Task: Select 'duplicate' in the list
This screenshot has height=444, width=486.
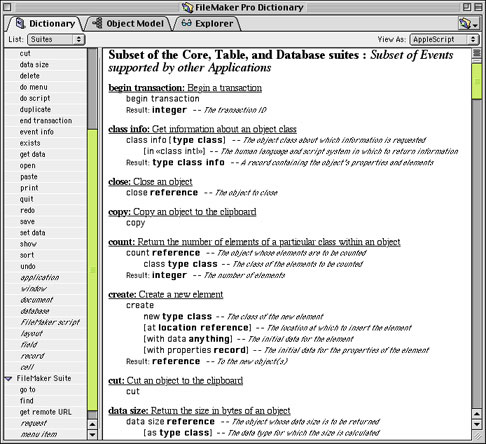Action: (35, 109)
